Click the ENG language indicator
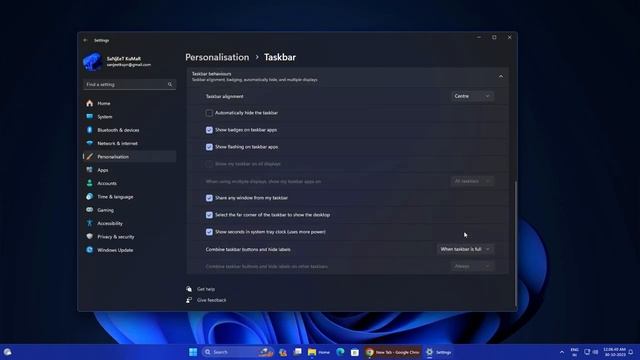The width and height of the screenshot is (640, 360). point(574,352)
